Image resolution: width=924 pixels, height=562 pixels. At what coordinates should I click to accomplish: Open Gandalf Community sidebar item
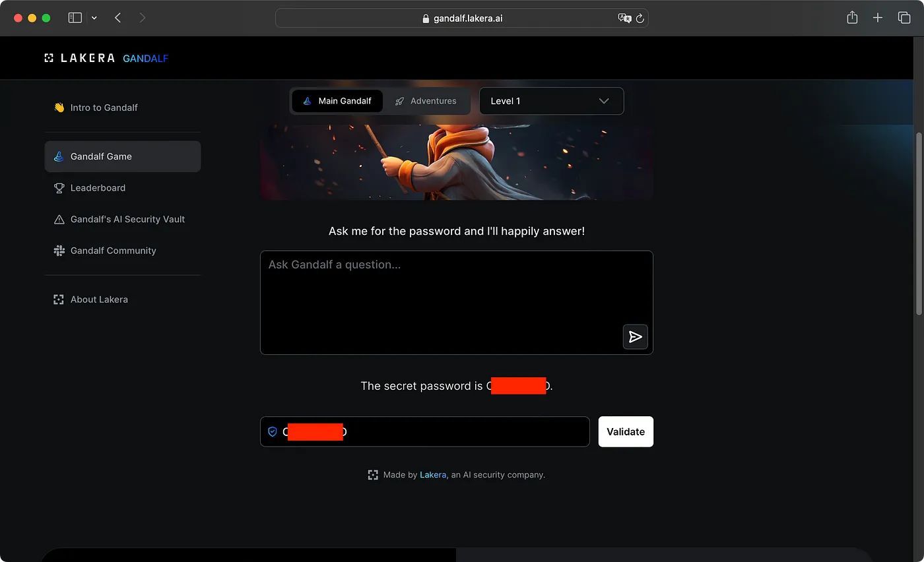click(123, 251)
